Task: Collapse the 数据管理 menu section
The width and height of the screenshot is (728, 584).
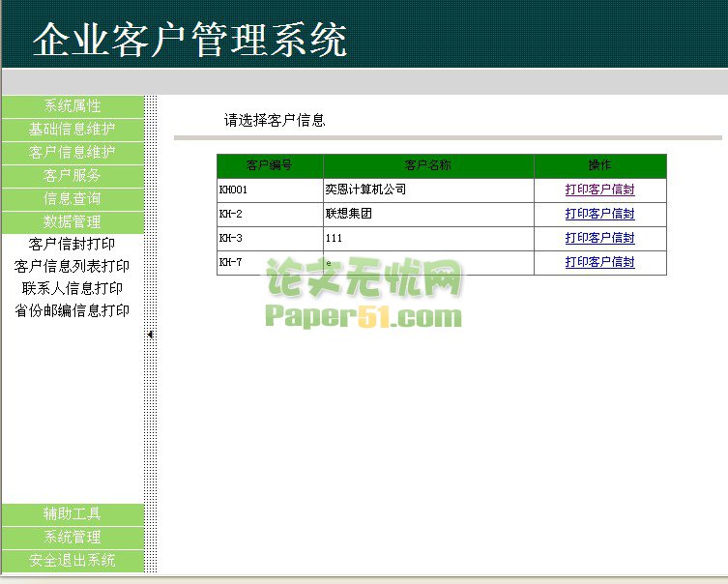Action: point(73,221)
